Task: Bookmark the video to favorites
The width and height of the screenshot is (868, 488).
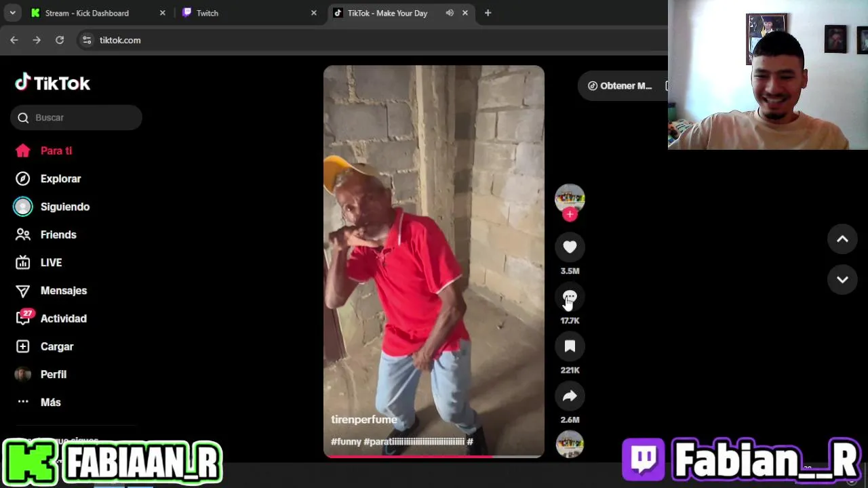Action: pos(570,346)
